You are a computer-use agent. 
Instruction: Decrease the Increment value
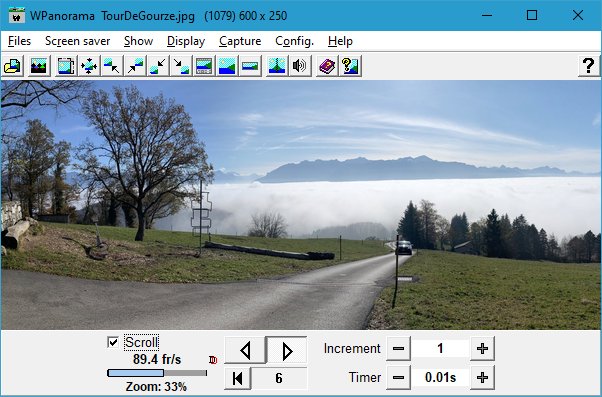[398, 349]
